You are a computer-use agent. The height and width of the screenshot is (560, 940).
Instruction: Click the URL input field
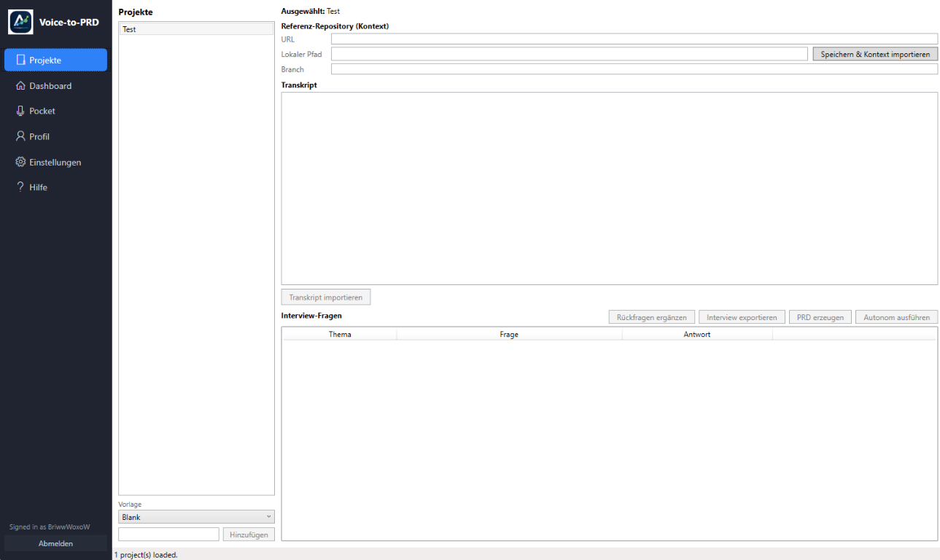click(634, 39)
